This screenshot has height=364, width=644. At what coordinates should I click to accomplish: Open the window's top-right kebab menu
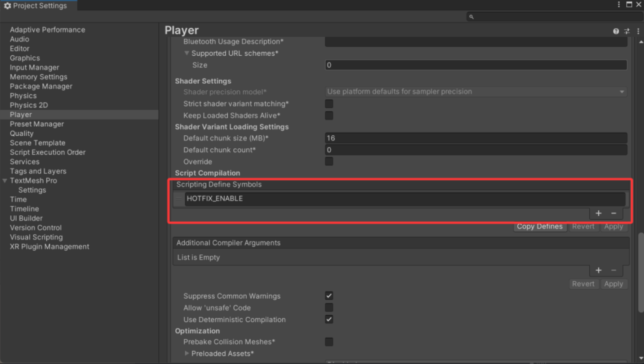[x=619, y=4]
